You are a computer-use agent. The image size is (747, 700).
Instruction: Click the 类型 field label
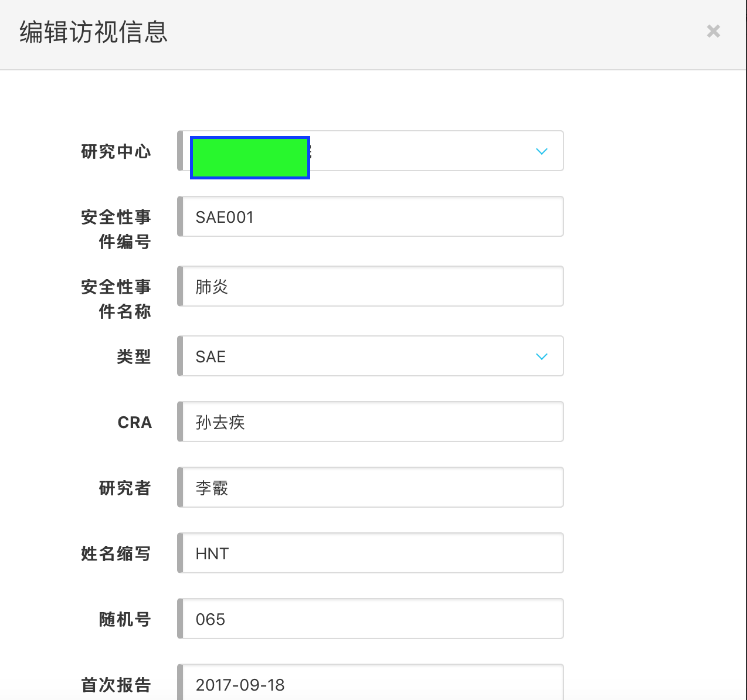134,356
